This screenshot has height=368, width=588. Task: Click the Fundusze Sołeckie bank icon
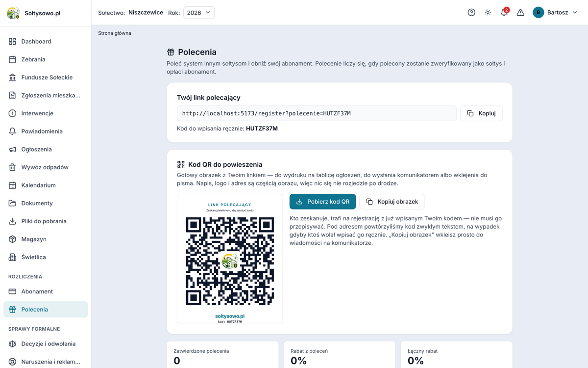tap(12, 78)
